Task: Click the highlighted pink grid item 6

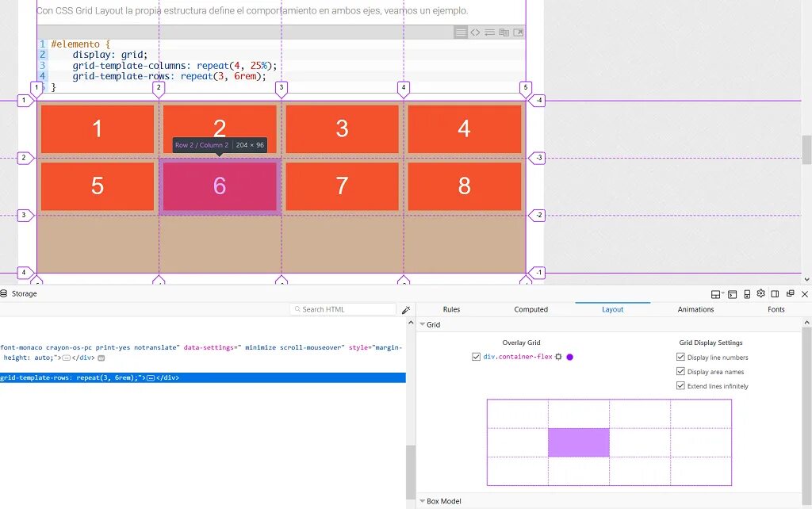Action: point(220,186)
